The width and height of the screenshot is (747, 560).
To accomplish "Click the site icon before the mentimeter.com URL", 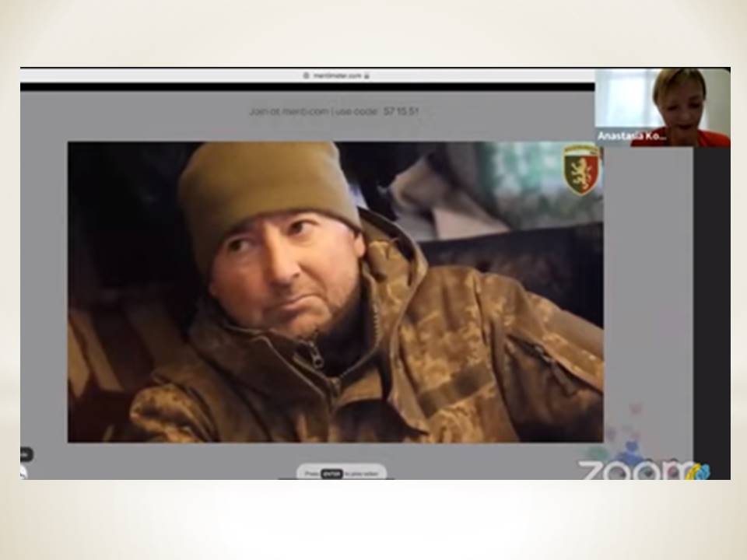I will (306, 75).
